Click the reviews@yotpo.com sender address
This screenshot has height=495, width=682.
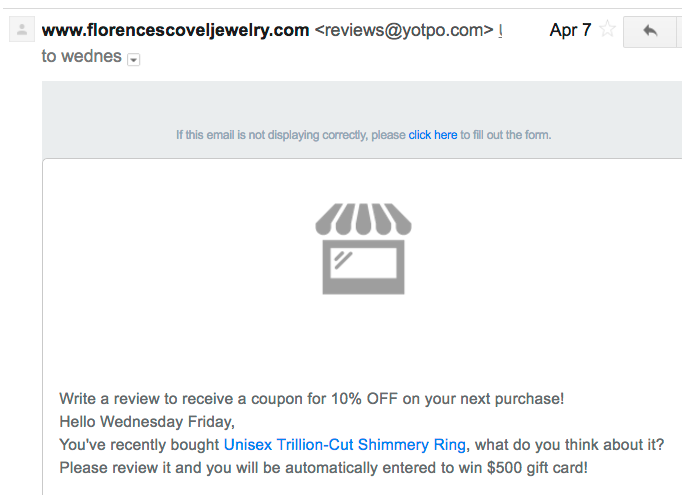click(404, 30)
